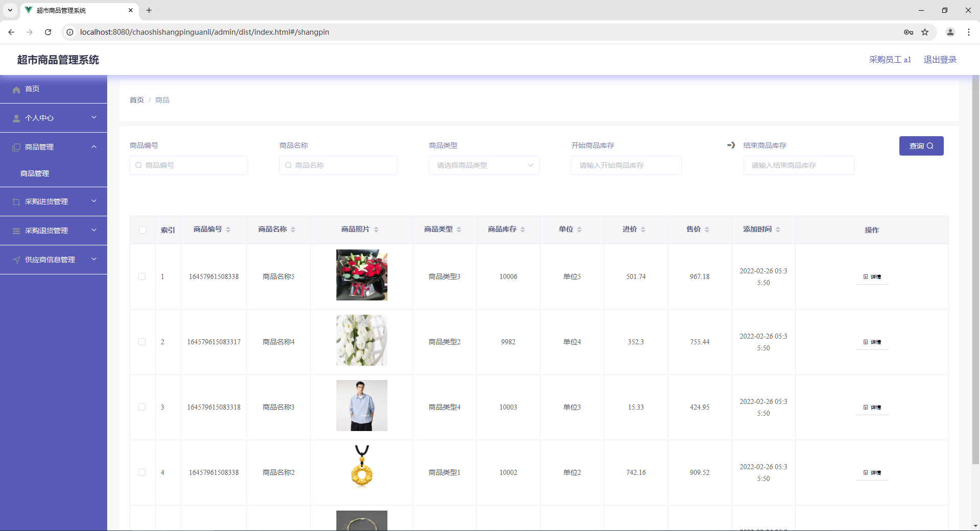Click the search icon in 商品编号 field
Viewport: 980px width, 531px height.
tap(138, 165)
